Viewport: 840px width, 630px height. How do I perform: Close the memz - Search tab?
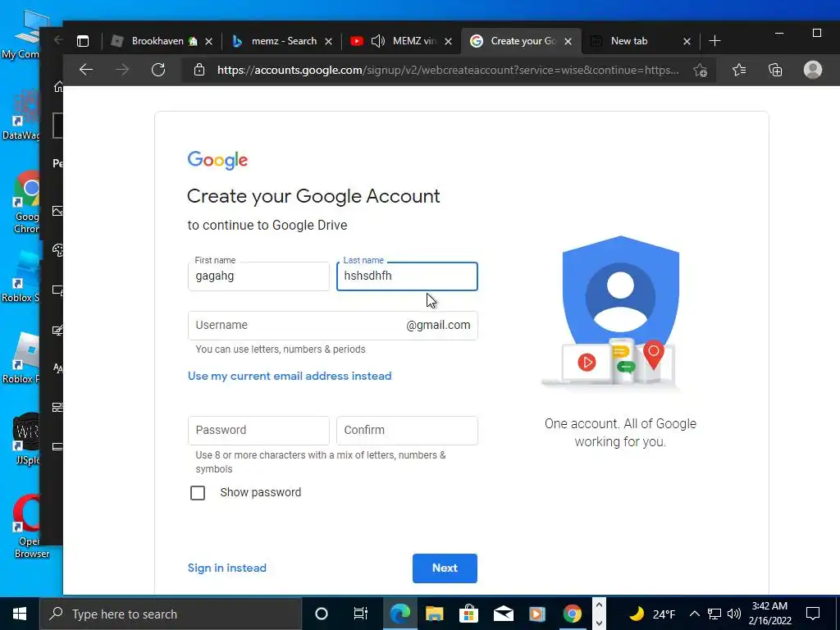[x=328, y=41]
